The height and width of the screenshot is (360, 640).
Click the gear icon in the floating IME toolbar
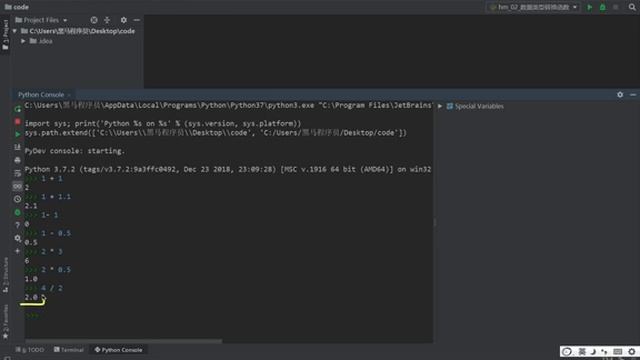coord(631,351)
